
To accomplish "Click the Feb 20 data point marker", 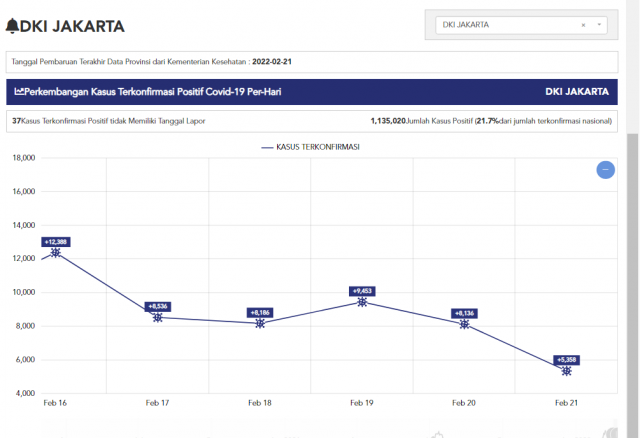I will [465, 324].
